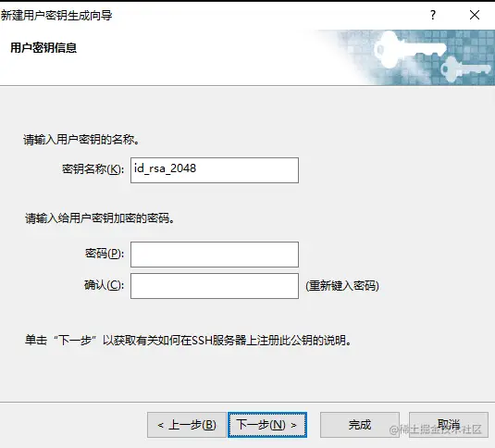Click the 请输入用户密钥的名称 instruction text
Viewport: 495px width, 448px height.
pyautogui.click(x=81, y=139)
